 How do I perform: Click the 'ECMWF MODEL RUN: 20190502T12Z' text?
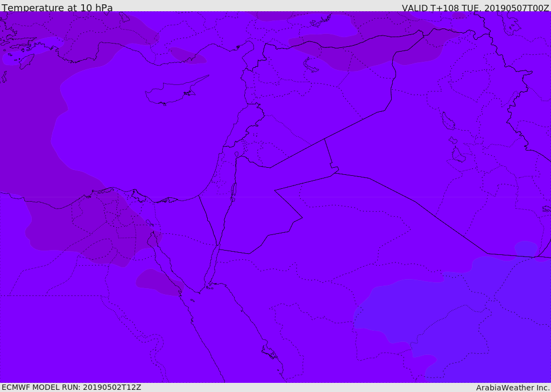pos(72,387)
